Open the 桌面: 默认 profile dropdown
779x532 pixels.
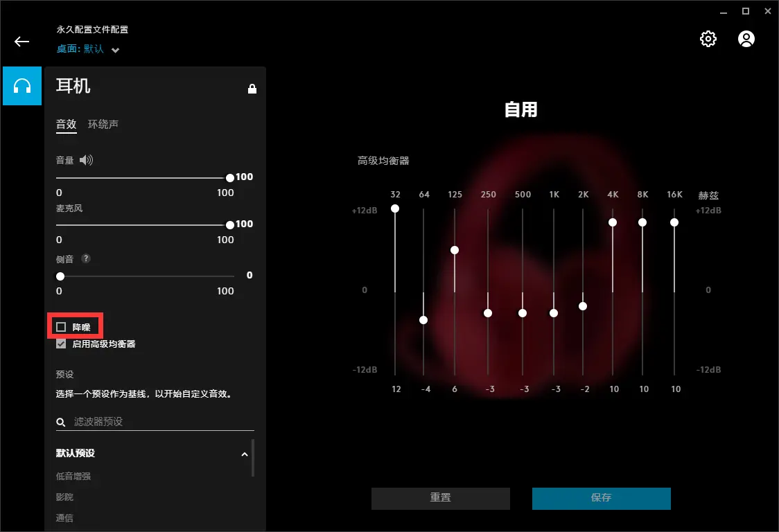pyautogui.click(x=88, y=48)
